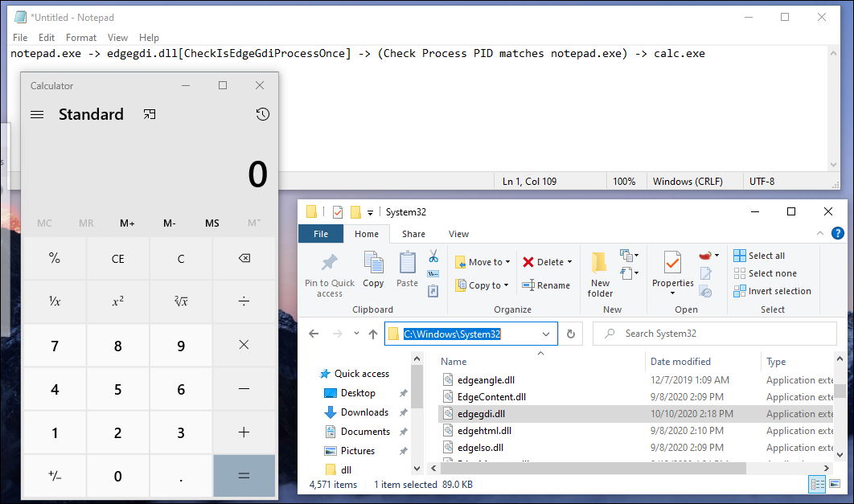Click Calculator's Keep on top icon

coord(150,114)
